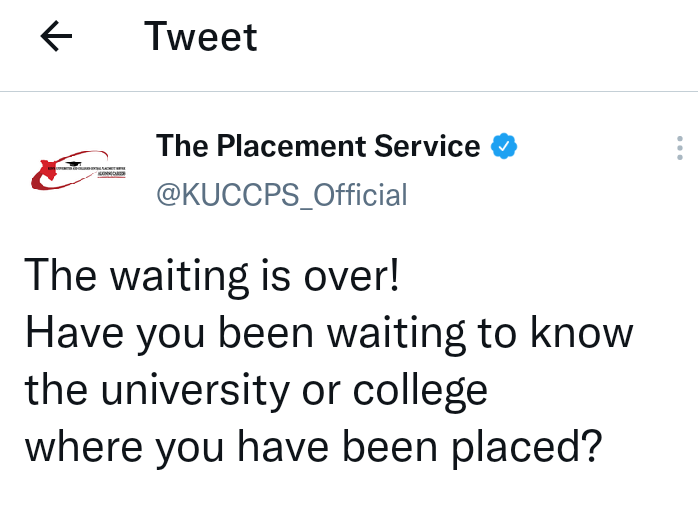Click capitalized "Have" starting the second line
Viewport: 698px width, 510px height.
[67, 332]
